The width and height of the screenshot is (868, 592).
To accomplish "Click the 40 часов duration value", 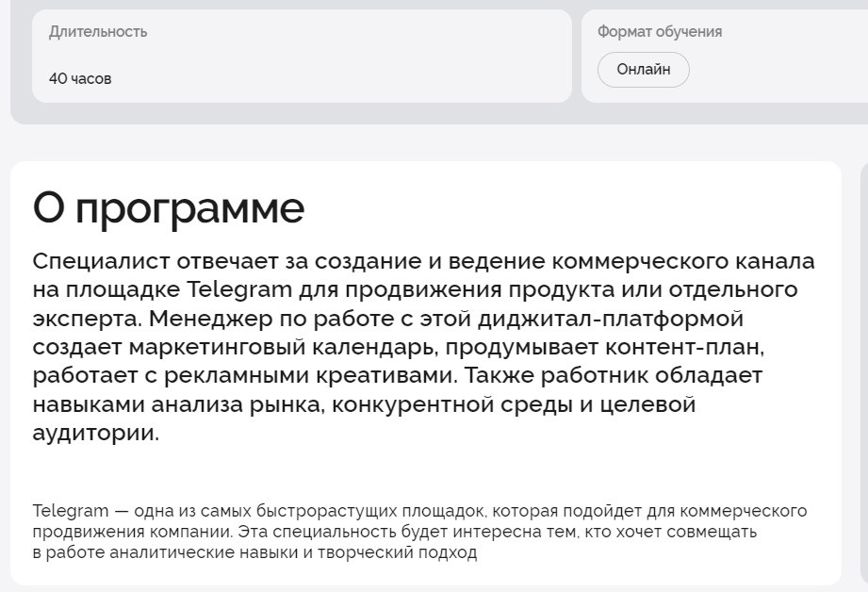I will 80,79.
